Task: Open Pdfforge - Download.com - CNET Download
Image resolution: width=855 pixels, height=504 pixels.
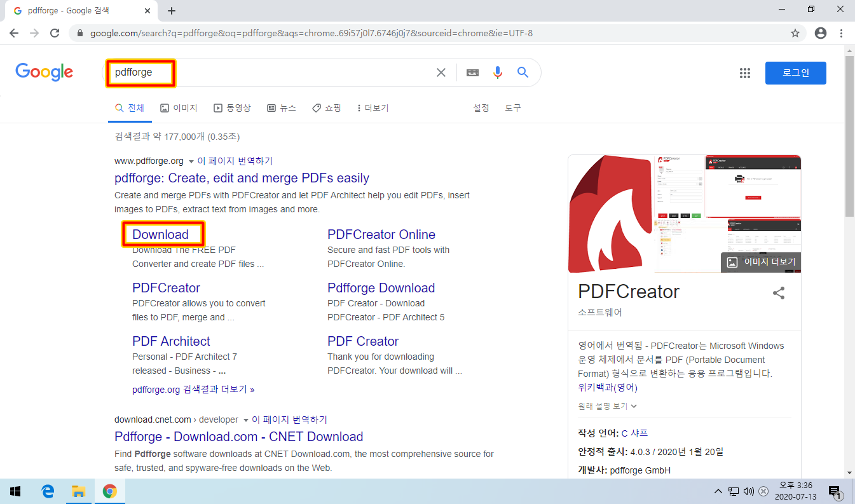Action: click(x=238, y=437)
